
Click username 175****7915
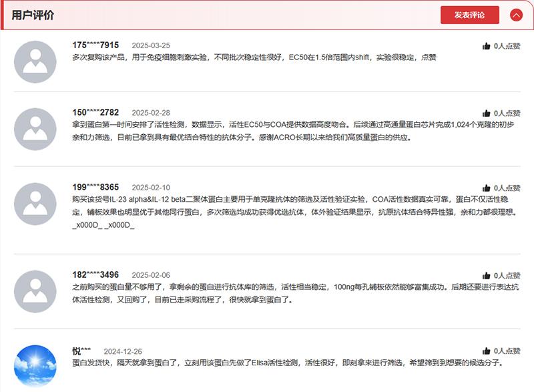95,45
